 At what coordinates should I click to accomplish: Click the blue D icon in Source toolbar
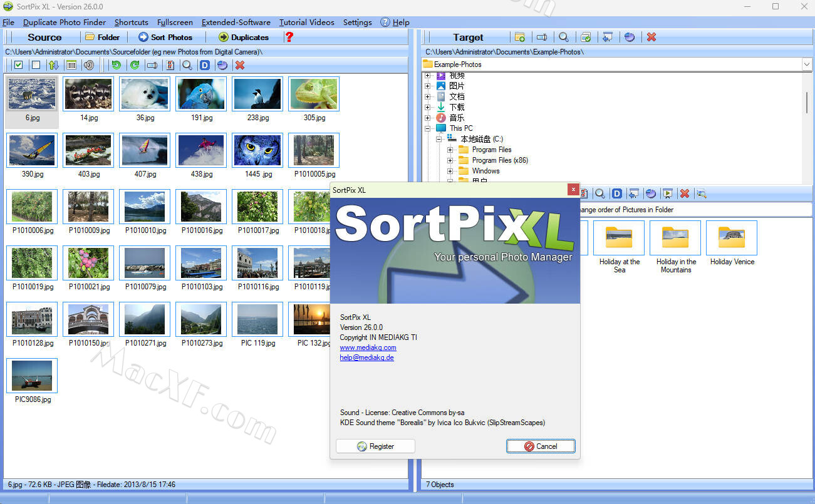204,65
